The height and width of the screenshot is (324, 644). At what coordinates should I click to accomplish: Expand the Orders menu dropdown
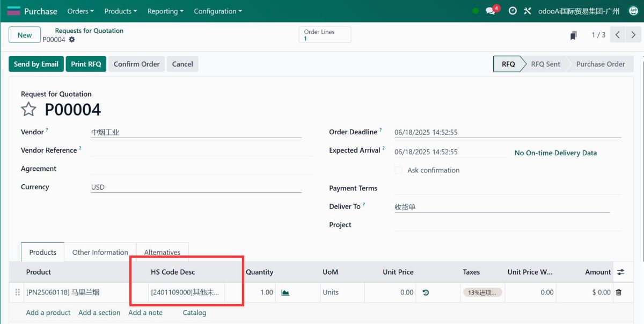pos(80,11)
